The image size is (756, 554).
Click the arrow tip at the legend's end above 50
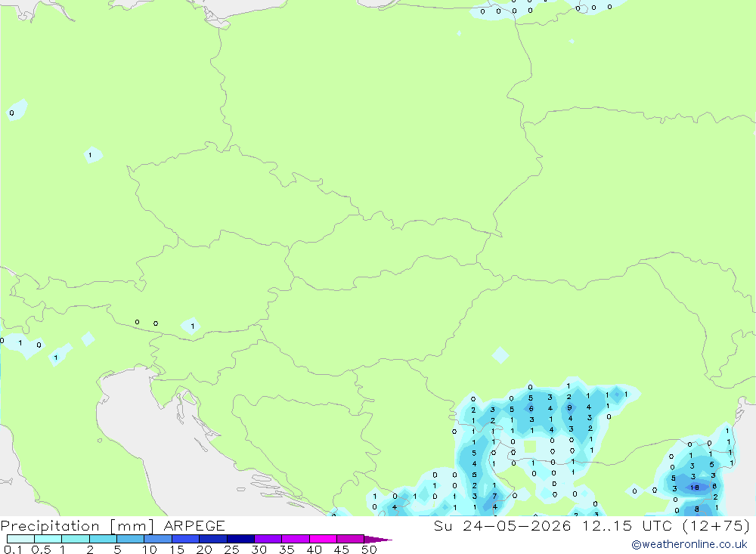[x=378, y=540]
